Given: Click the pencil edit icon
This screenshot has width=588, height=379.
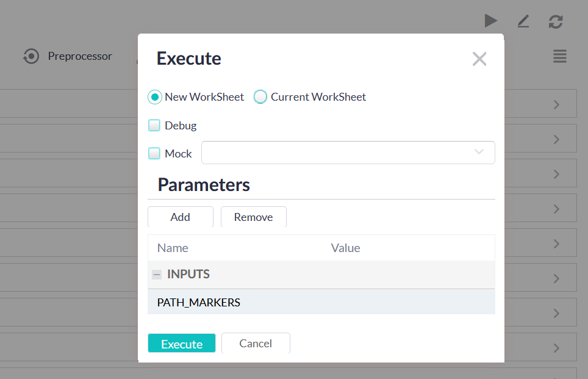Looking at the screenshot, I should (523, 21).
